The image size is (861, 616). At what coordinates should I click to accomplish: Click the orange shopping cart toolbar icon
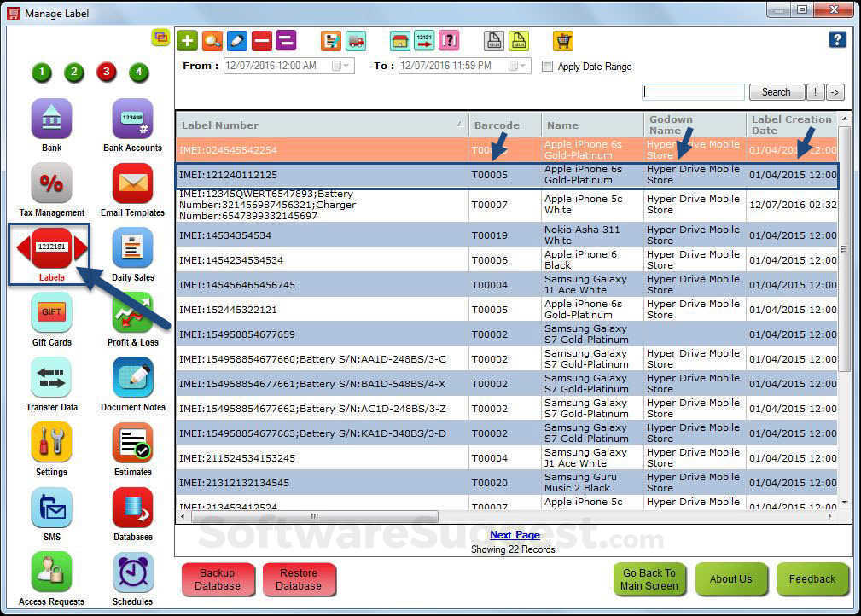[562, 40]
